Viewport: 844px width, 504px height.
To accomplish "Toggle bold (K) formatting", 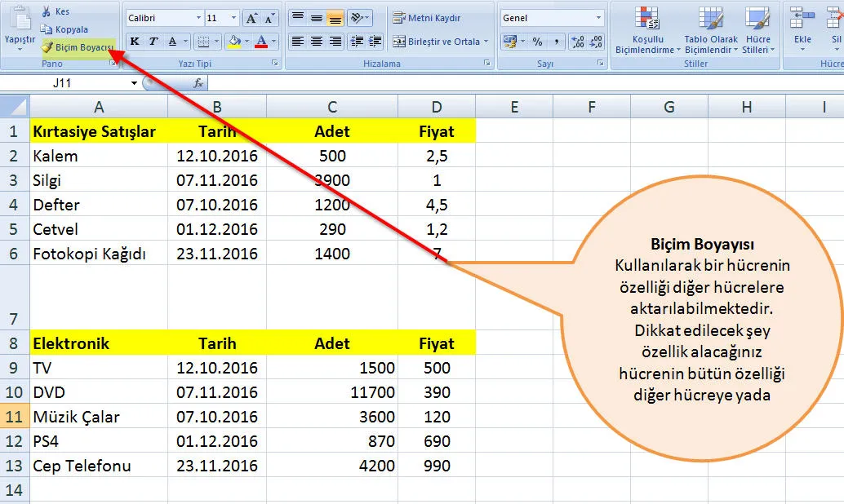I will point(135,42).
